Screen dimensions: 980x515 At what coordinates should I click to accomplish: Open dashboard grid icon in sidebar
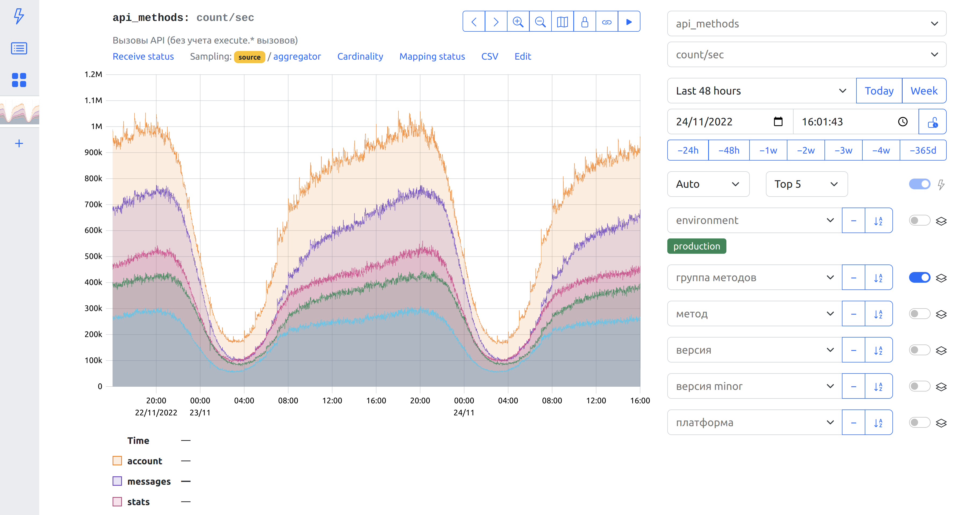(19, 80)
